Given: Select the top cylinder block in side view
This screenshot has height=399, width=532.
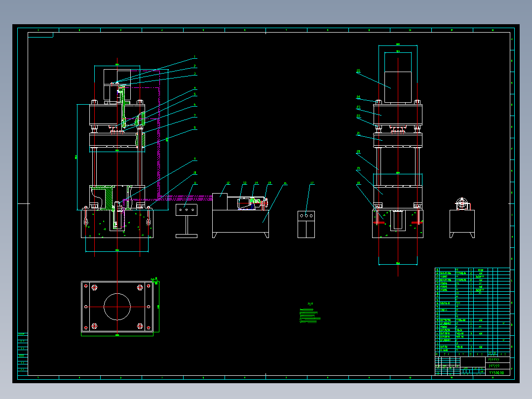Looking at the screenshot, I should (x=398, y=87).
